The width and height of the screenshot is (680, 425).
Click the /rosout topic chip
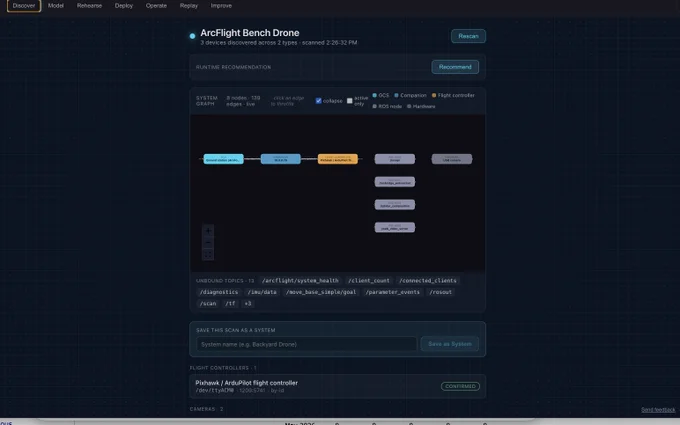(x=441, y=292)
